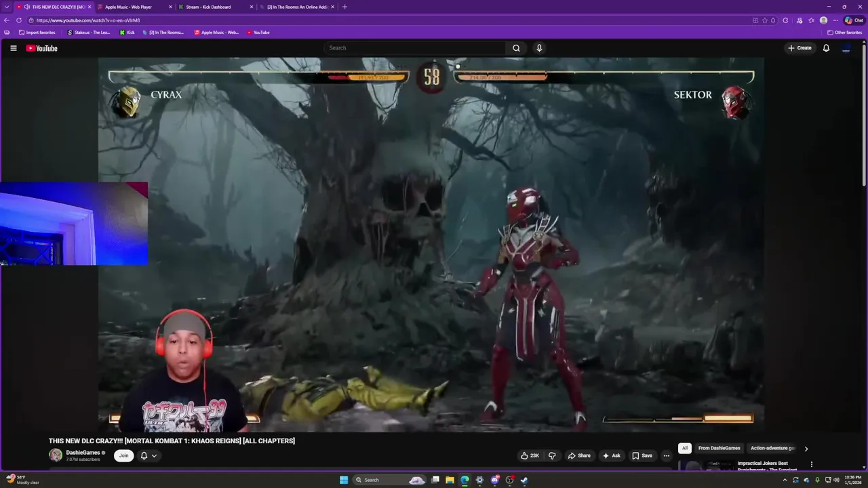Join the DashieGames channel membership
This screenshot has height=488, width=868.
point(123,455)
